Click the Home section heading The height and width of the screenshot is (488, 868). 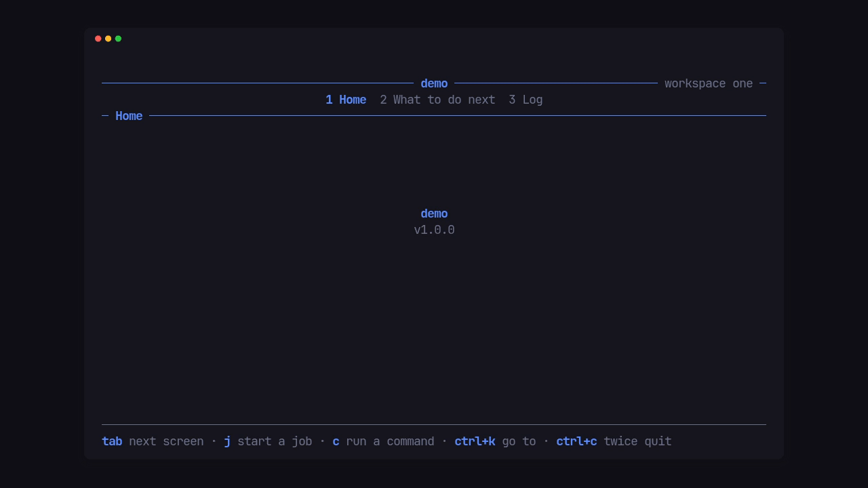tap(129, 116)
